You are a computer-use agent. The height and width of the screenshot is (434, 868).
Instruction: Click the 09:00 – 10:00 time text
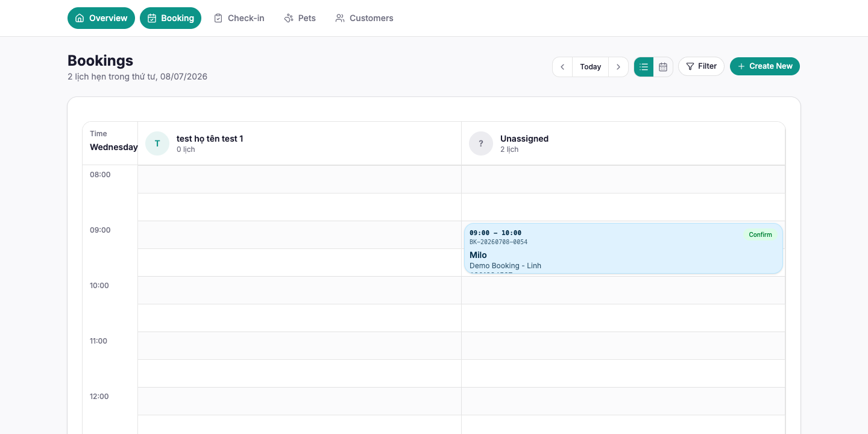pos(495,233)
